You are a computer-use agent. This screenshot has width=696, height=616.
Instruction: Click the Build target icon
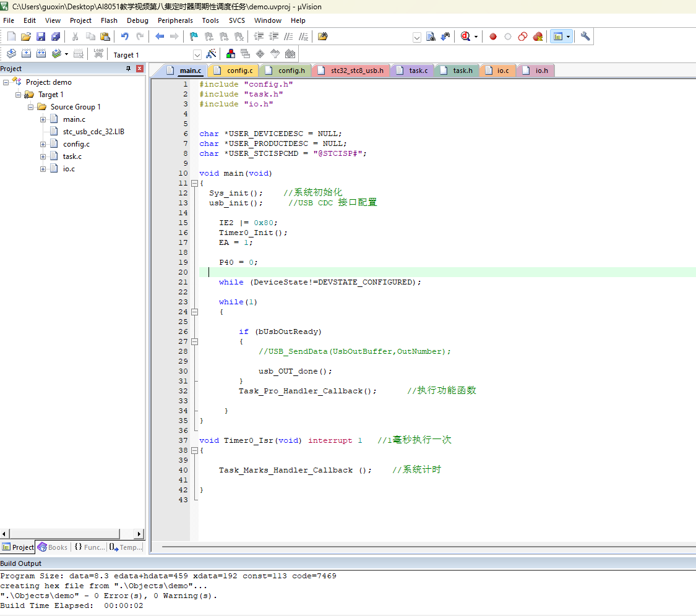point(26,54)
